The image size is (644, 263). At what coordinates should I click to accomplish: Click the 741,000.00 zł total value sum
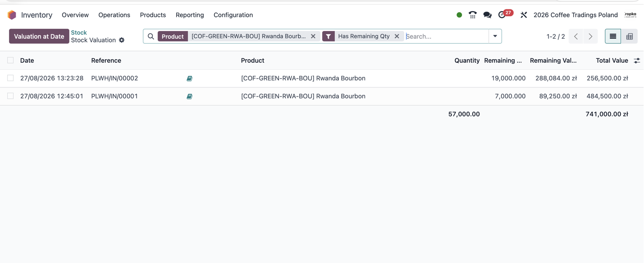(607, 114)
